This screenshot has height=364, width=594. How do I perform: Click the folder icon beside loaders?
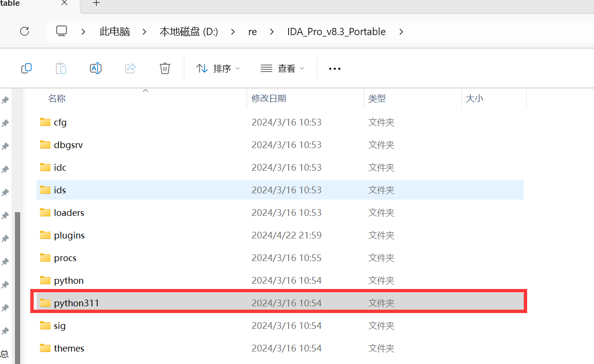[45, 213]
